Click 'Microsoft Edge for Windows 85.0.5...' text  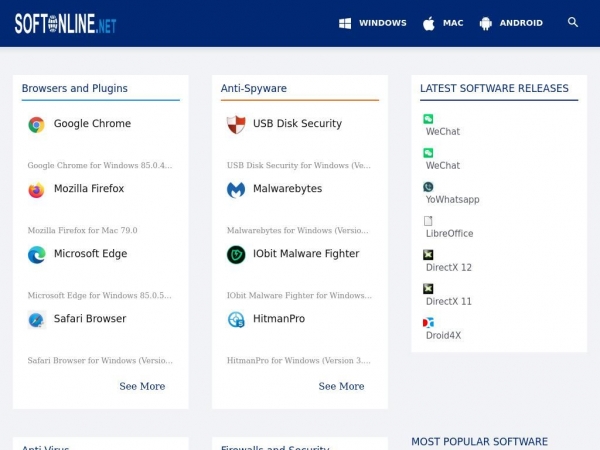click(99, 295)
